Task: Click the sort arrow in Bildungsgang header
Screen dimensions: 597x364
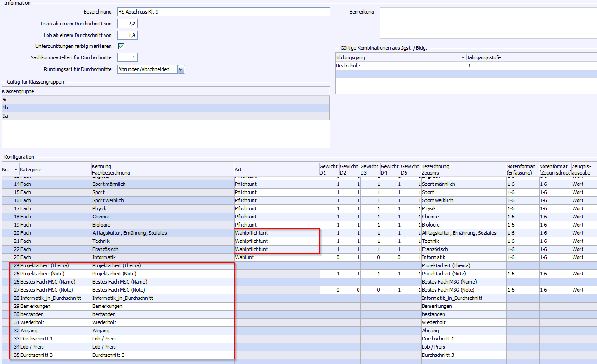Action: (462, 58)
